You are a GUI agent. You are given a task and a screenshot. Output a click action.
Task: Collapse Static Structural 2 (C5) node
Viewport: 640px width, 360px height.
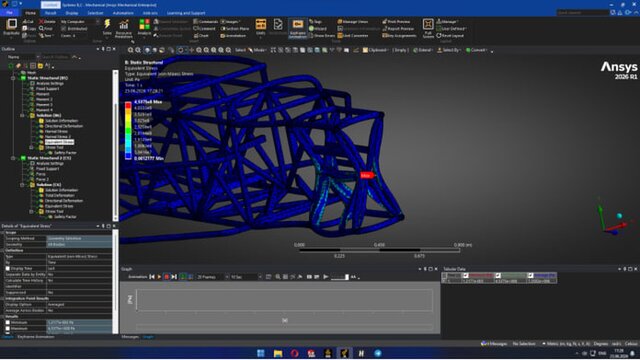tap(13, 158)
